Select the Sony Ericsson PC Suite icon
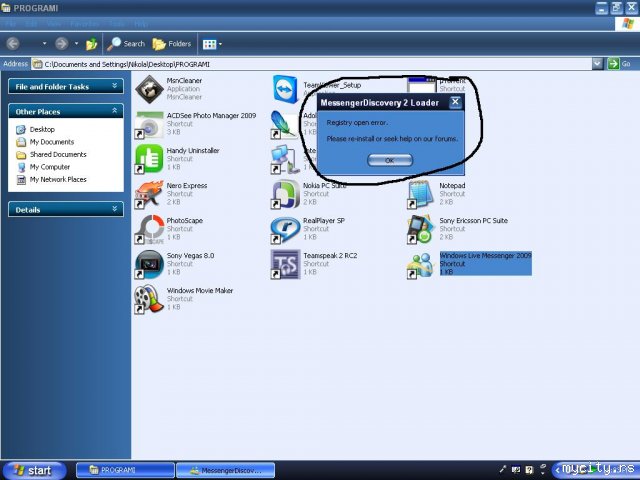Screen dimensions: 640x480 click(420, 229)
